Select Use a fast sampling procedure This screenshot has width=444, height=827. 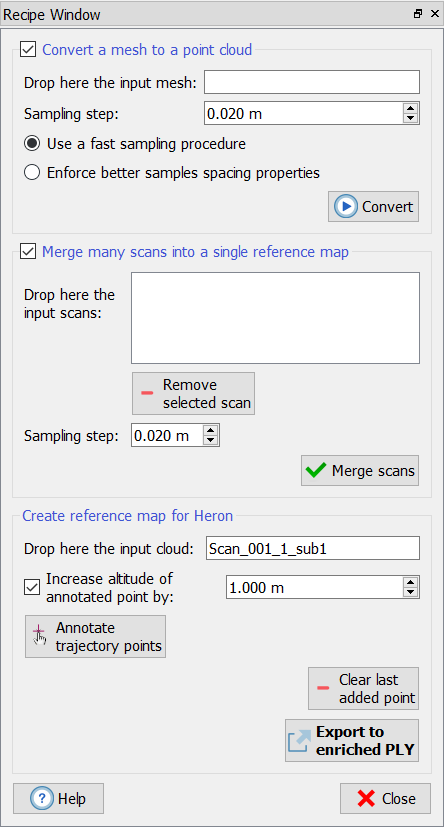pyautogui.click(x=32, y=143)
